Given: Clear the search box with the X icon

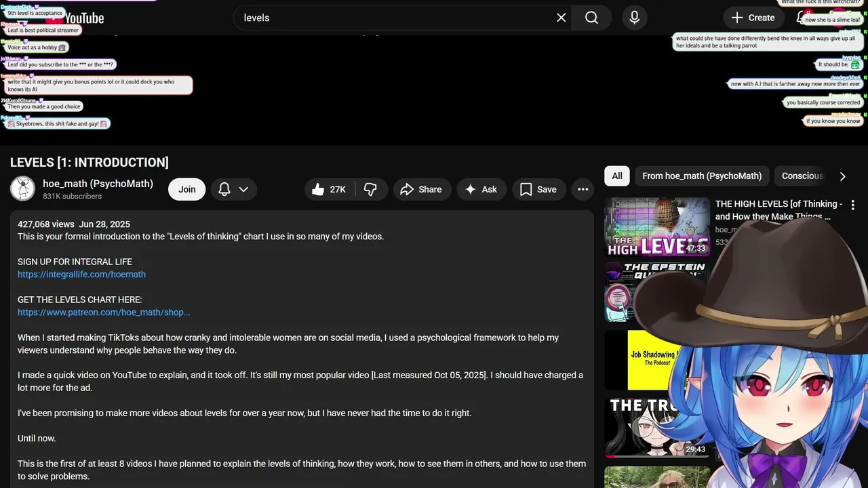Looking at the screenshot, I should pos(561,18).
